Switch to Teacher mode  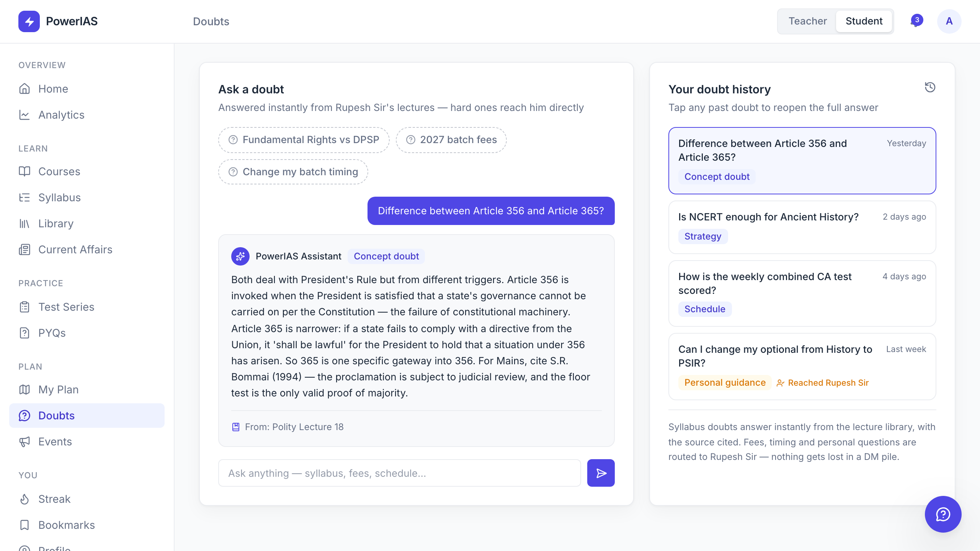(x=807, y=21)
